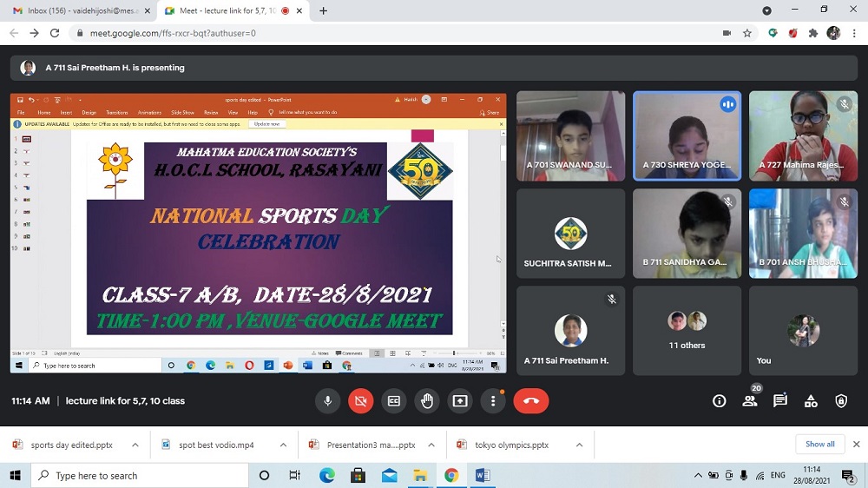Image resolution: width=868 pixels, height=488 pixels.
Task: Click Show all downloads button
Action: click(819, 445)
